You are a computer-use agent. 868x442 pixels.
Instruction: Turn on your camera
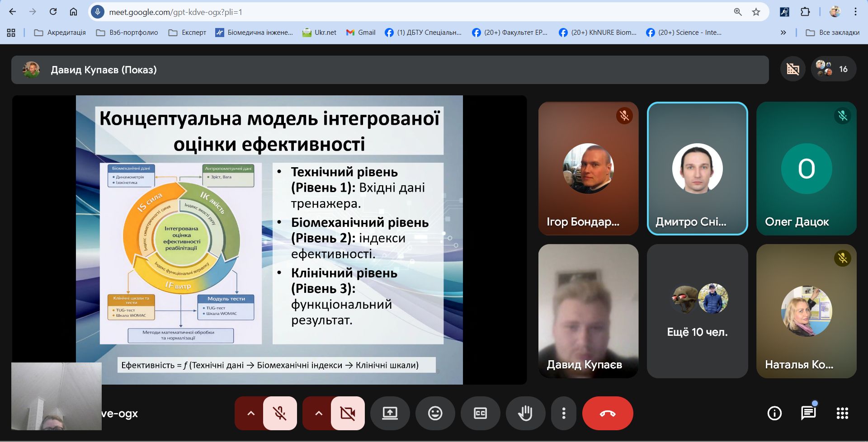click(347, 413)
